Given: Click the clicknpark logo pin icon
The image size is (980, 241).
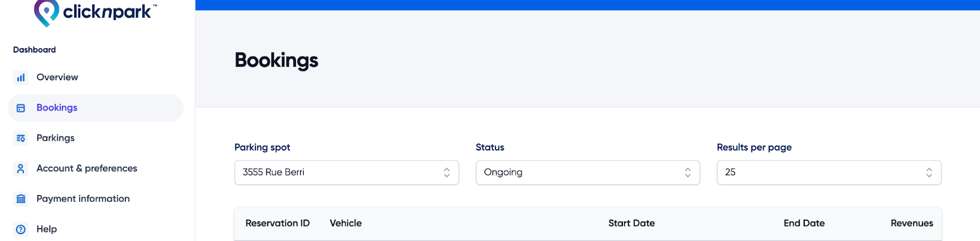Looking at the screenshot, I should pyautogui.click(x=47, y=12).
